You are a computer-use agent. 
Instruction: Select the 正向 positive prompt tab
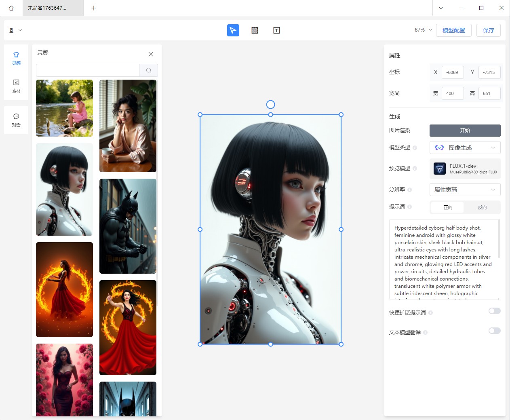(x=448, y=207)
